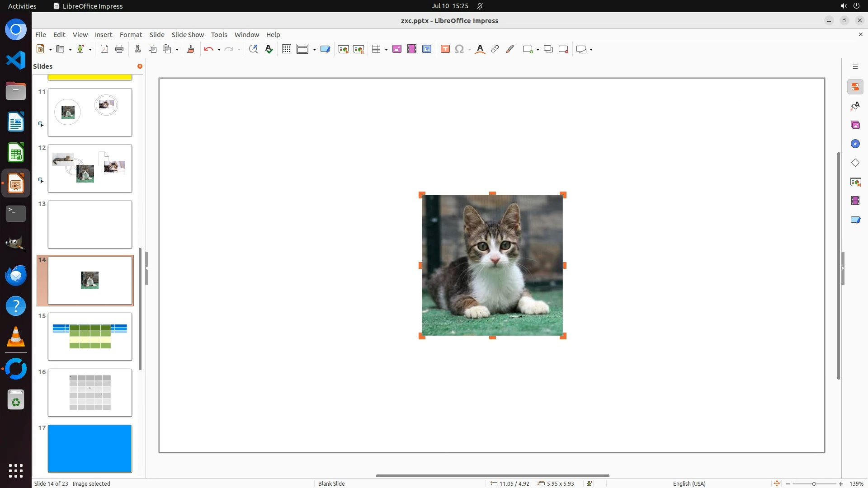Open the Format menu
The image size is (868, 488).
131,35
